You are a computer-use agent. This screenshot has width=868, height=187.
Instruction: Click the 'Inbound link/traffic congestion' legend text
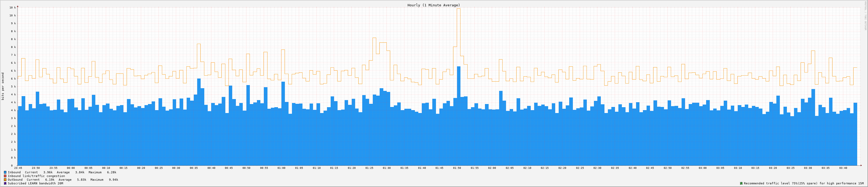coord(36,176)
